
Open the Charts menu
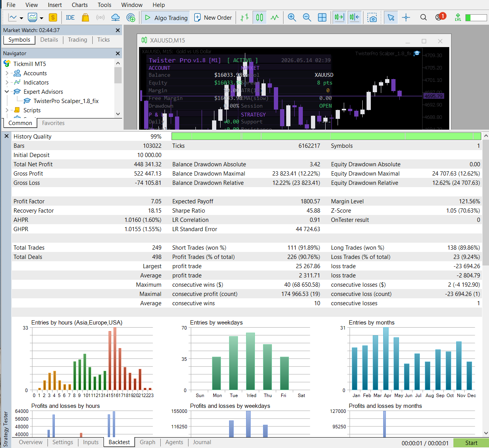click(80, 5)
